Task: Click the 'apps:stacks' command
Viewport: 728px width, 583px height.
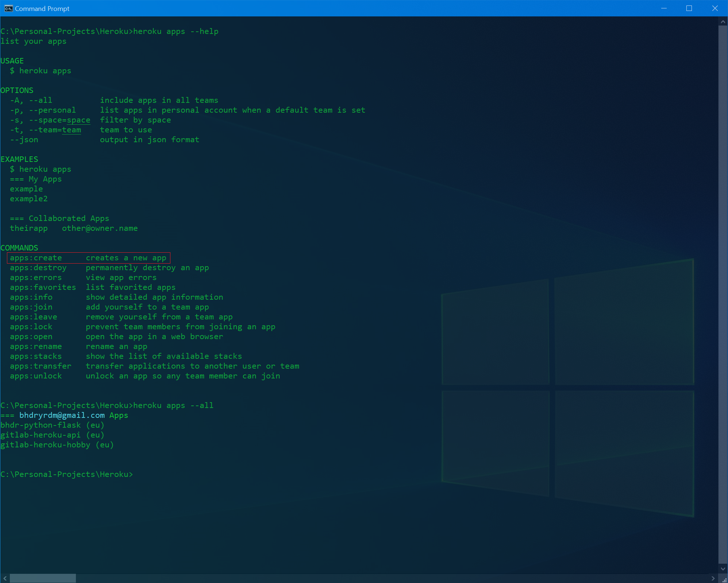Action: point(36,356)
